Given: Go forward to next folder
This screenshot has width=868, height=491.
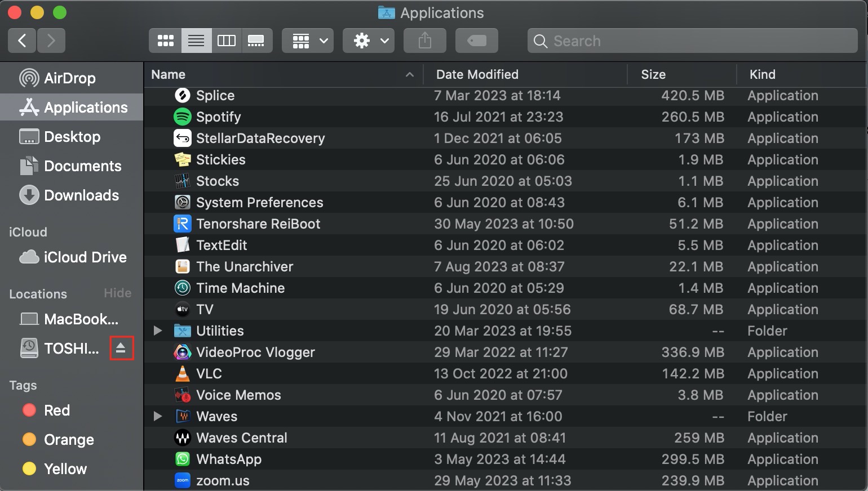Looking at the screenshot, I should click(51, 41).
